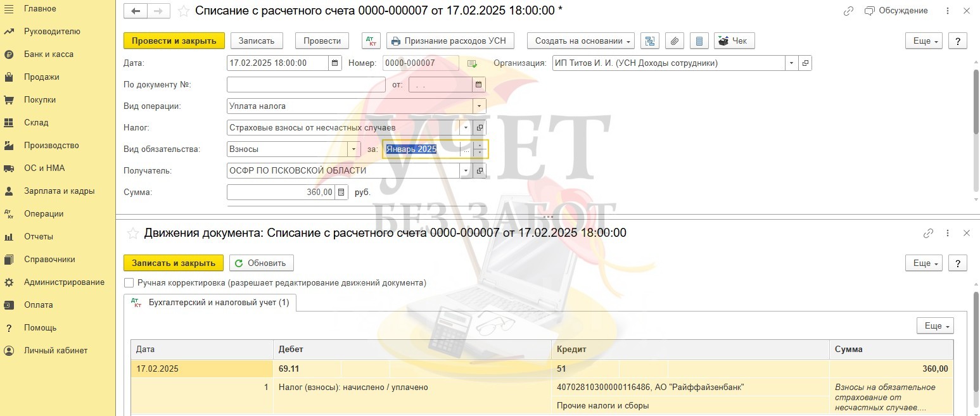This screenshot has width=980, height=416.
Task: Click period stepper on Январь 2025 field
Action: tap(480, 149)
